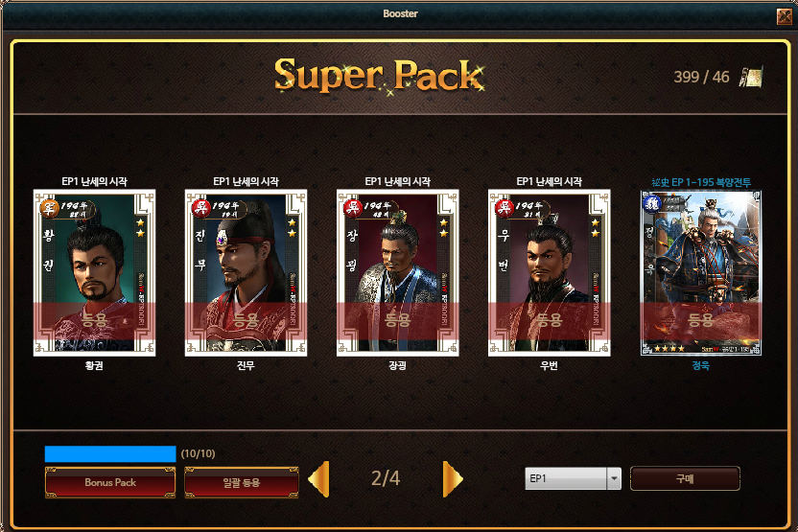Image resolution: width=798 pixels, height=532 pixels.
Task: Click the gold stars on the 우번 card
Action: tap(595, 228)
